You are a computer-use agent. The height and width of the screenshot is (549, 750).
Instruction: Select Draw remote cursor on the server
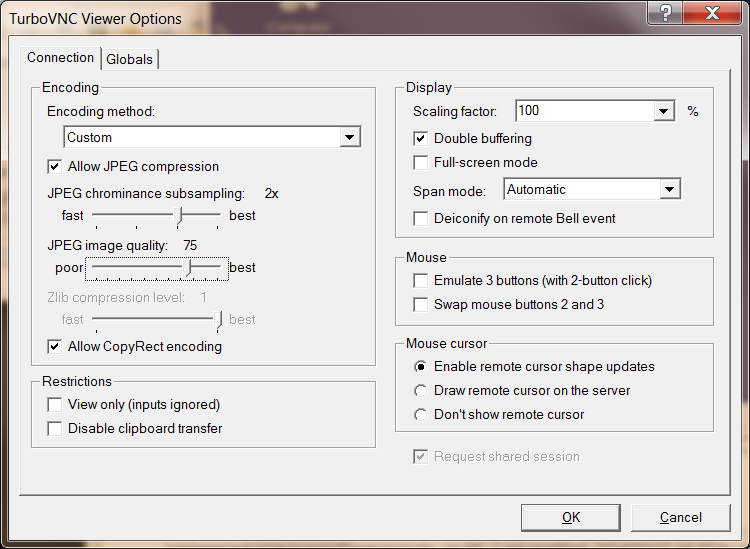click(x=420, y=391)
